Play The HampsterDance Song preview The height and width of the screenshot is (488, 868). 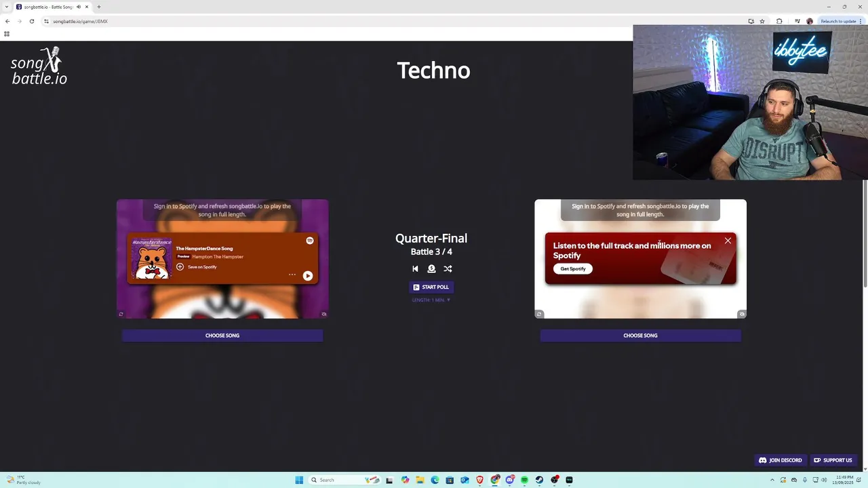pos(308,276)
